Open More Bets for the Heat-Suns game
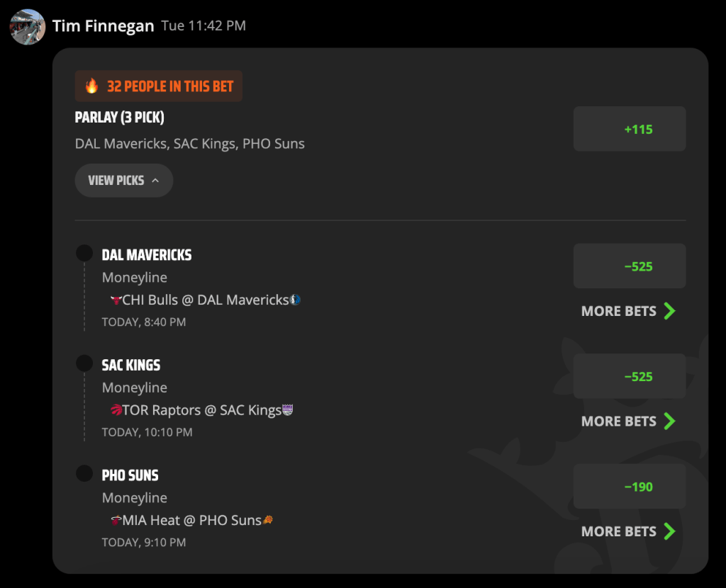Screen dimensions: 726x588 (628, 531)
